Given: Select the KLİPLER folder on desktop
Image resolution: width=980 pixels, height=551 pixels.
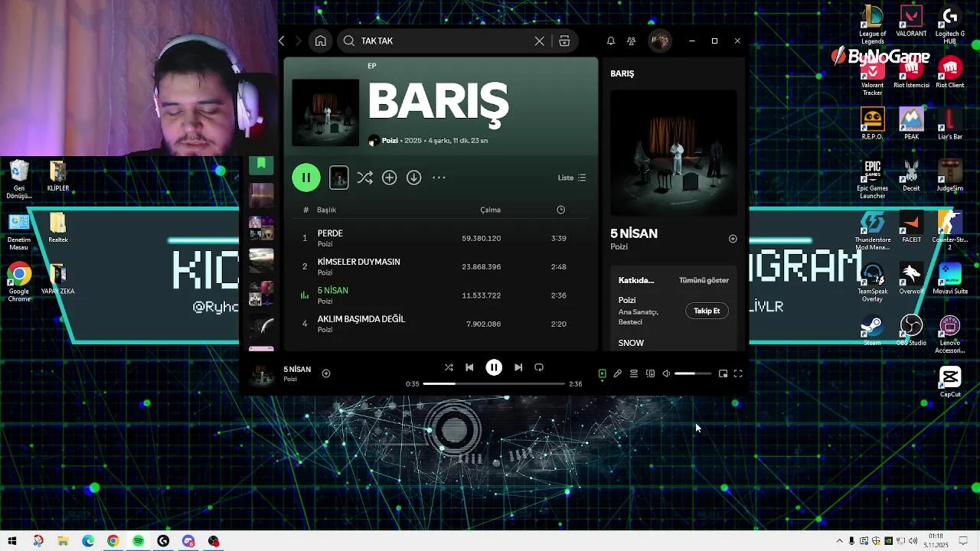Looking at the screenshot, I should coord(58,176).
